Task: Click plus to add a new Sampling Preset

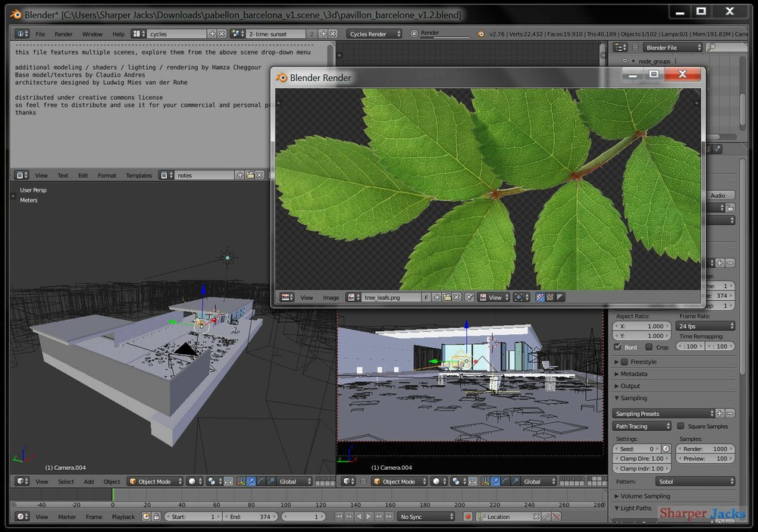Action: [x=719, y=413]
